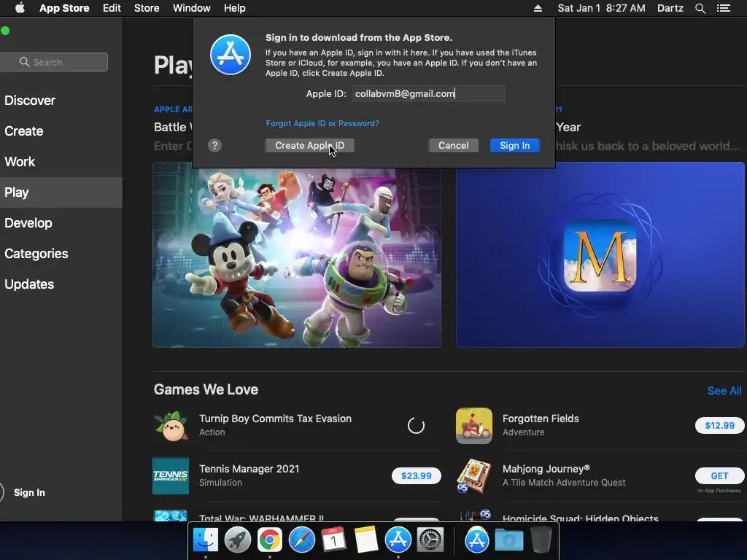Open System Preferences from the Dock
This screenshot has width=747, height=560.
pyautogui.click(x=430, y=540)
